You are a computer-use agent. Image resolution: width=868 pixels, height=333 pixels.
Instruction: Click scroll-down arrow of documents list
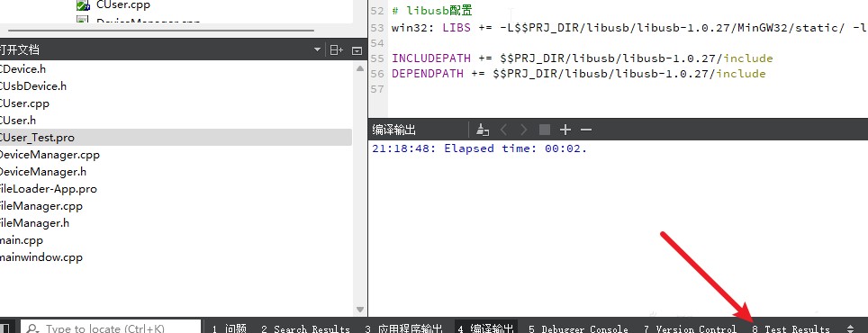[360, 310]
